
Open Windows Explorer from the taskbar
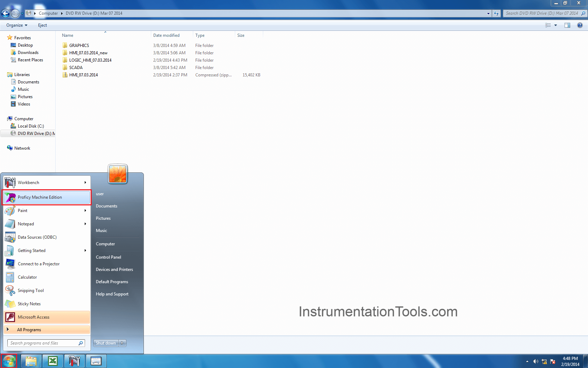pos(31,361)
